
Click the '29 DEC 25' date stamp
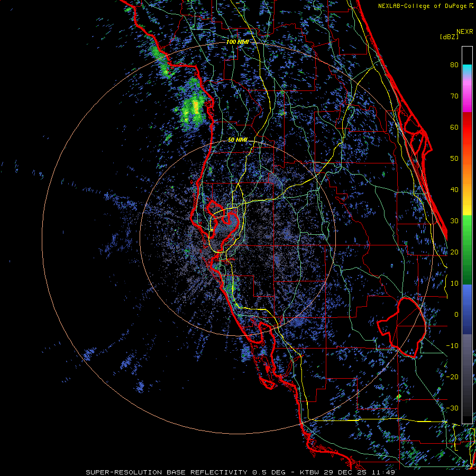click(x=345, y=472)
